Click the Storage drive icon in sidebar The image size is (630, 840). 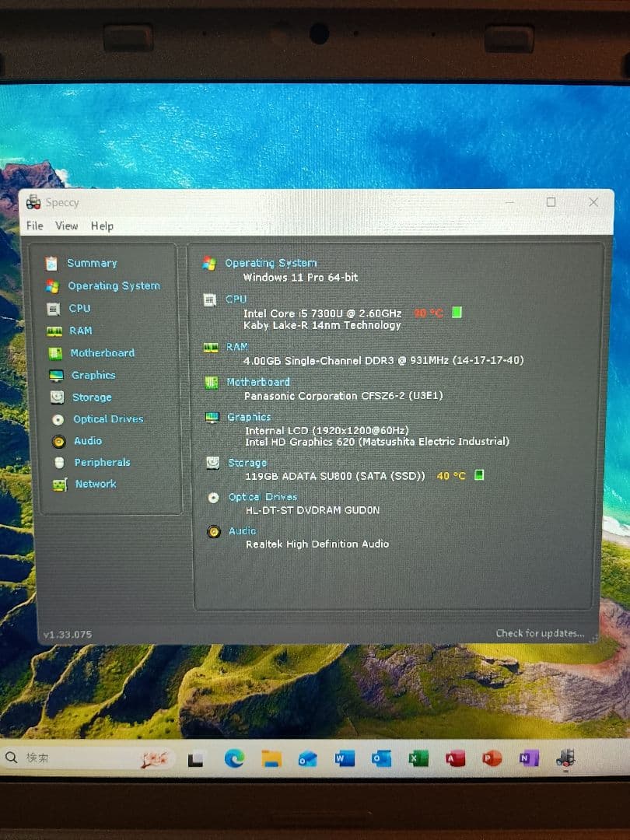tap(57, 397)
